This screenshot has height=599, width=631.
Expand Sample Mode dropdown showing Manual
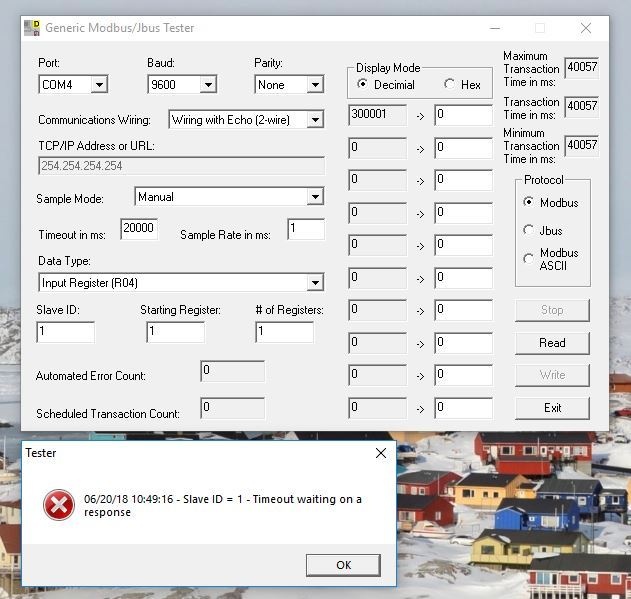315,196
